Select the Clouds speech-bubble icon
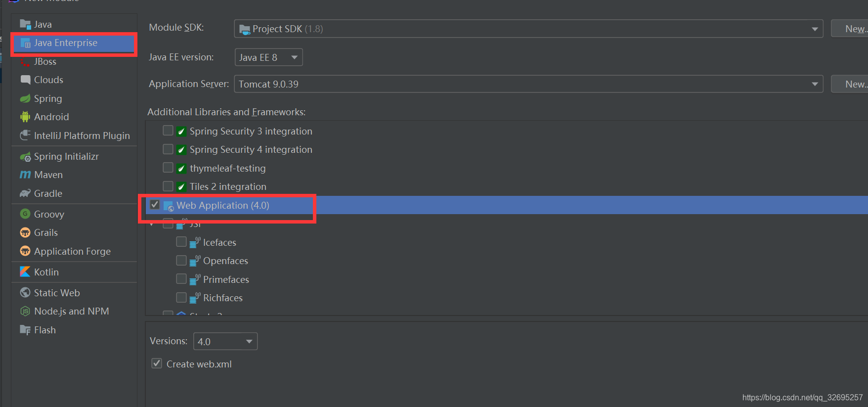The image size is (868, 407). pyautogui.click(x=25, y=80)
